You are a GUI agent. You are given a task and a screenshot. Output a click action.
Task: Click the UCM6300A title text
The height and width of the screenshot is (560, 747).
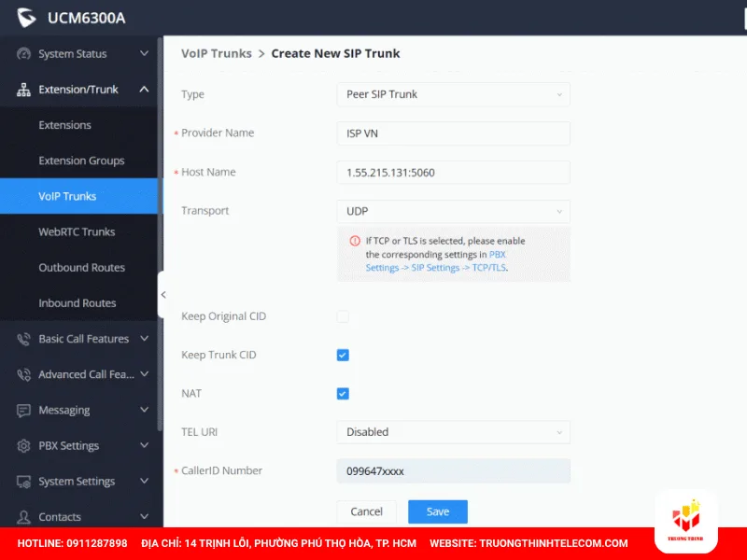click(86, 18)
